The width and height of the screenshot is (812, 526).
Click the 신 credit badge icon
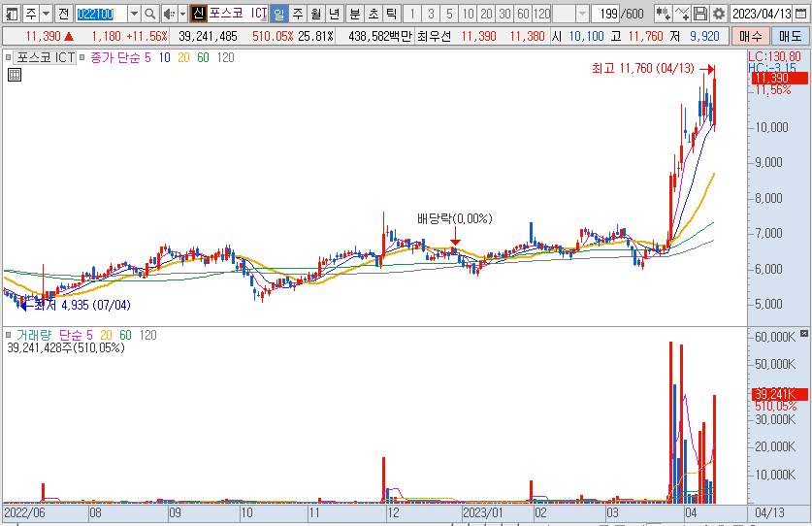click(198, 14)
